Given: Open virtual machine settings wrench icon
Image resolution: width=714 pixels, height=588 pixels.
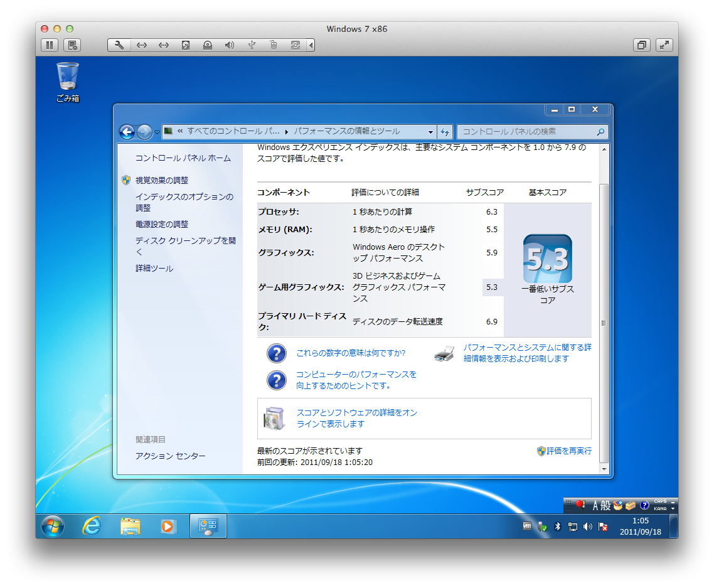Looking at the screenshot, I should (119, 45).
